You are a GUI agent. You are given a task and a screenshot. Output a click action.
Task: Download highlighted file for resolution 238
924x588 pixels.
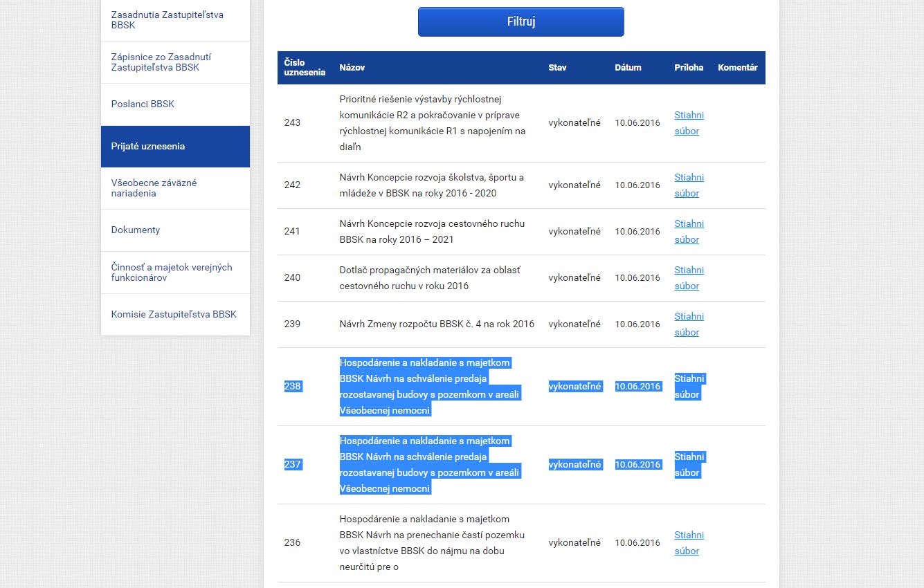pyautogui.click(x=689, y=387)
